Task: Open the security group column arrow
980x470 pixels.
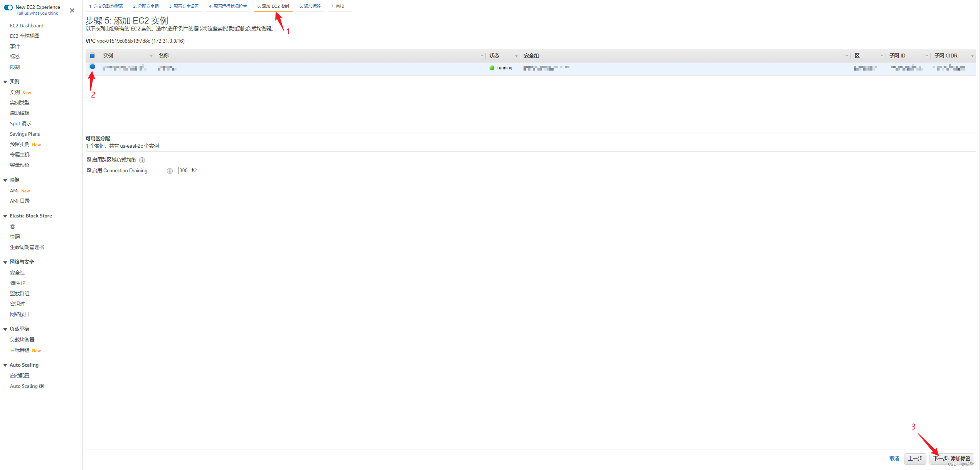Action: click(847, 56)
